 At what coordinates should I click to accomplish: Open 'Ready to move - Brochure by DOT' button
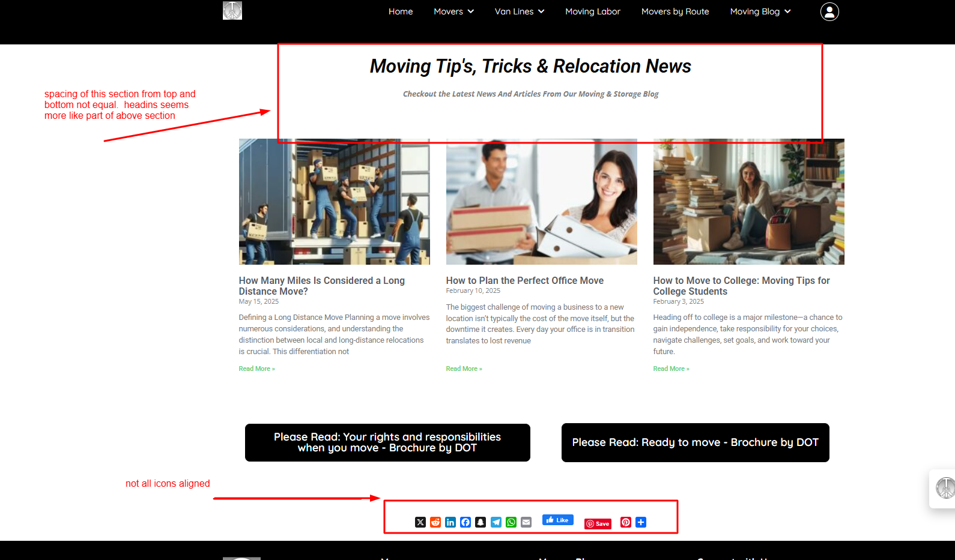(x=695, y=442)
